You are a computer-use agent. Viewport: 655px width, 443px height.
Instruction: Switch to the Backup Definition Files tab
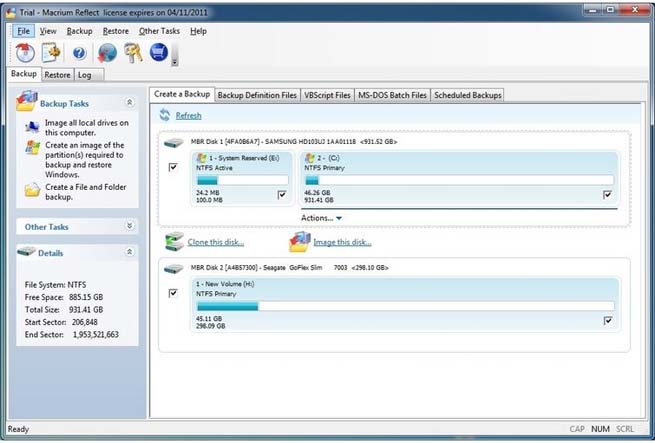(257, 95)
